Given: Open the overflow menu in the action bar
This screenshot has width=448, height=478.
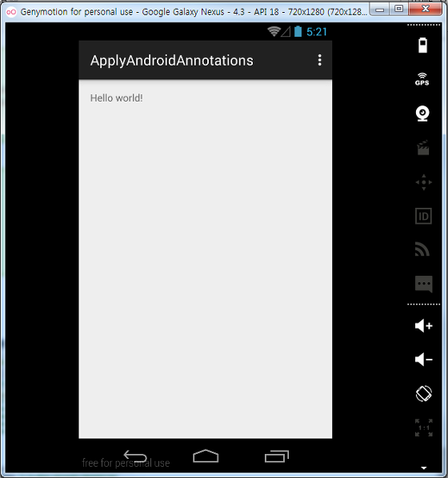Looking at the screenshot, I should coord(319,61).
